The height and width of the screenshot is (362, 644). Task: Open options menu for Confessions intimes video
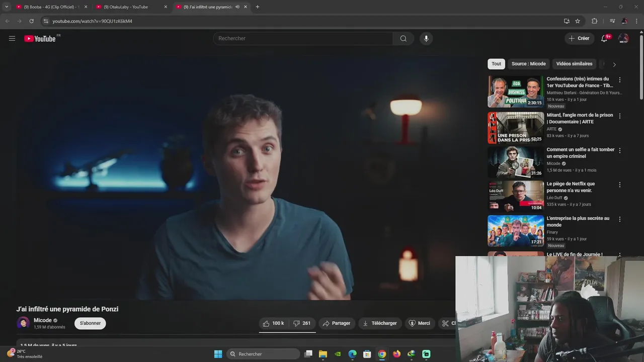pos(620,80)
